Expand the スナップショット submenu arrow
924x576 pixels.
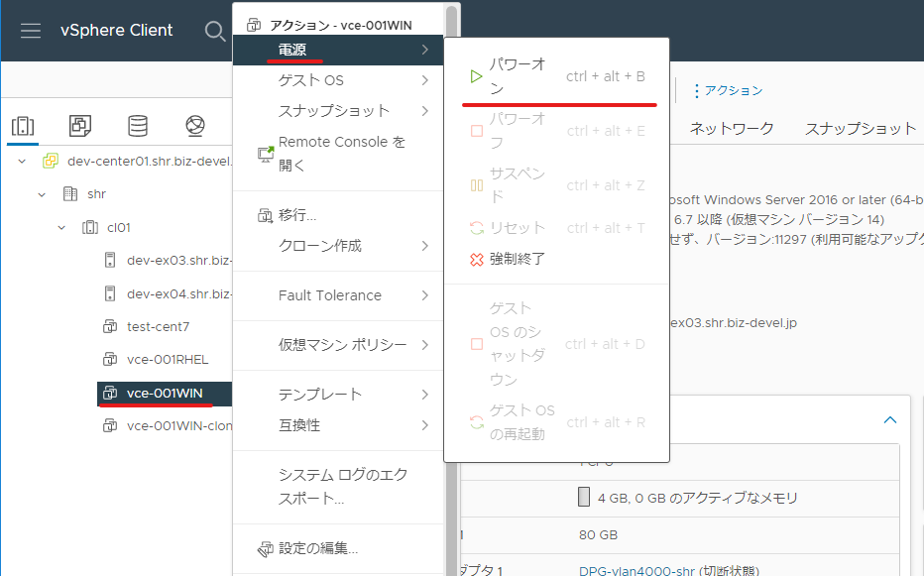425,111
